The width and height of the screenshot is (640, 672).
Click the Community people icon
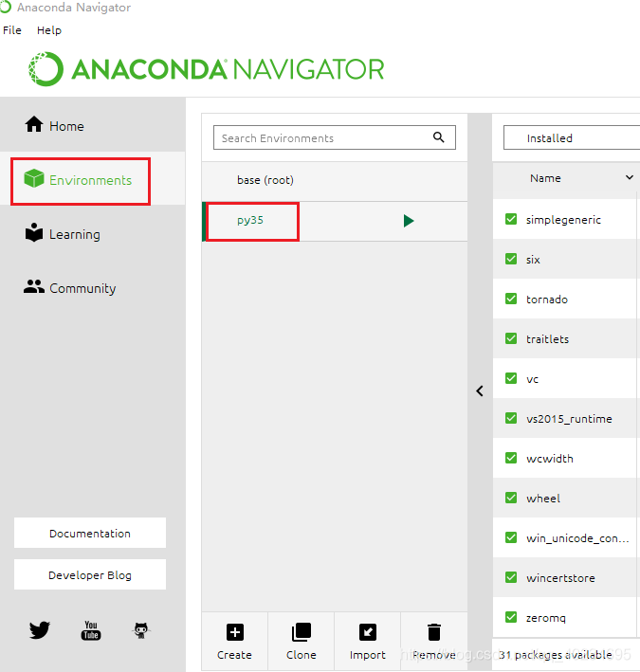(x=34, y=286)
